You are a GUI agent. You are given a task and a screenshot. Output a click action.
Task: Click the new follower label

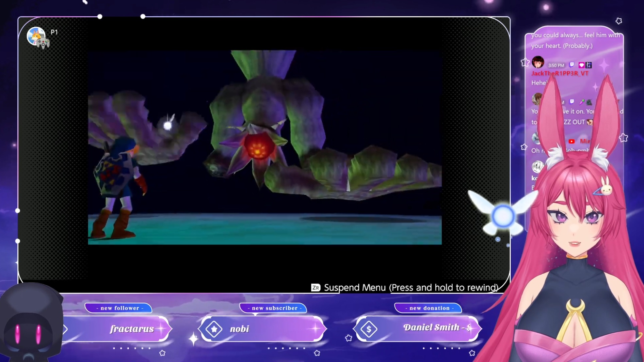pos(120,308)
